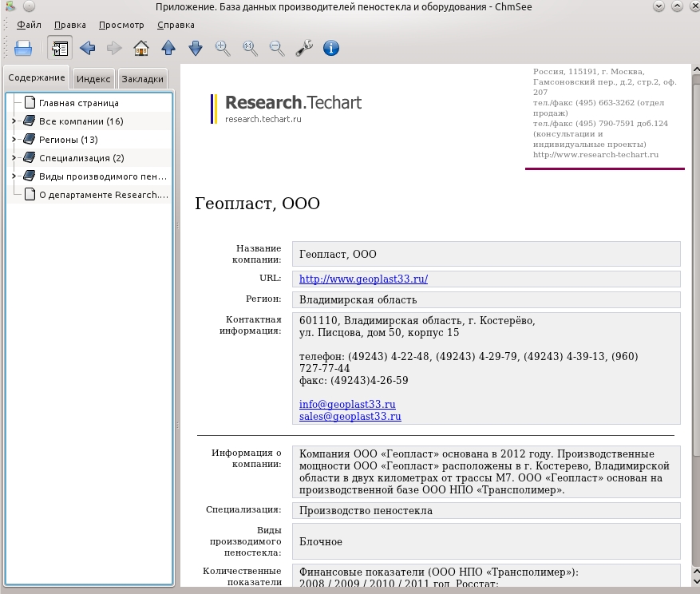Toggle the sidebar panel toolbar button
The image size is (700, 594).
click(60, 48)
